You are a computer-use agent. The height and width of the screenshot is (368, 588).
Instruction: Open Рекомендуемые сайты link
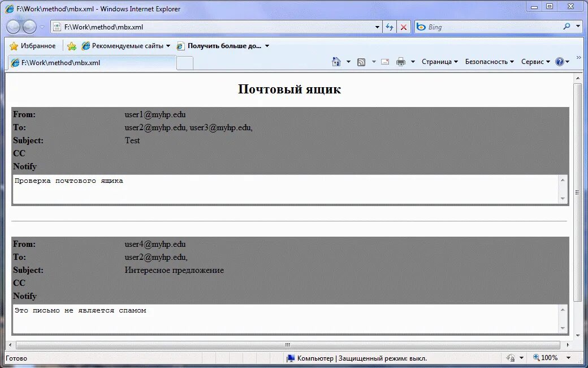[126, 46]
